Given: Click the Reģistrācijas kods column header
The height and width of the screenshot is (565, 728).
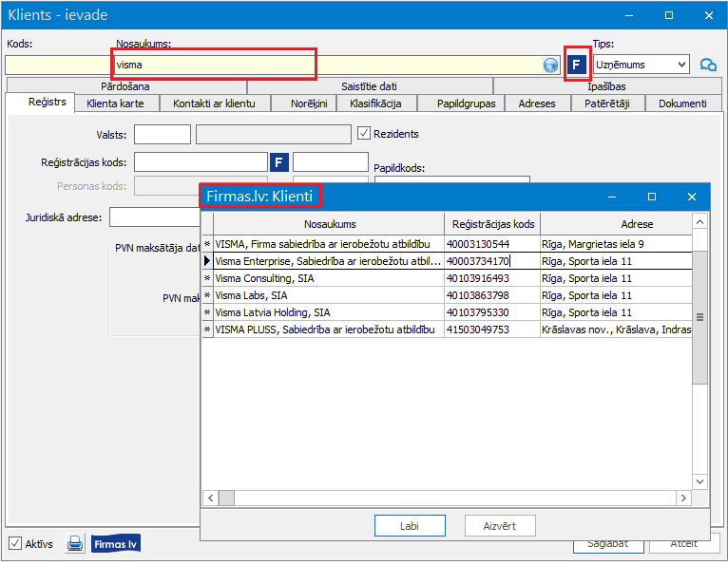Looking at the screenshot, I should point(493,224).
